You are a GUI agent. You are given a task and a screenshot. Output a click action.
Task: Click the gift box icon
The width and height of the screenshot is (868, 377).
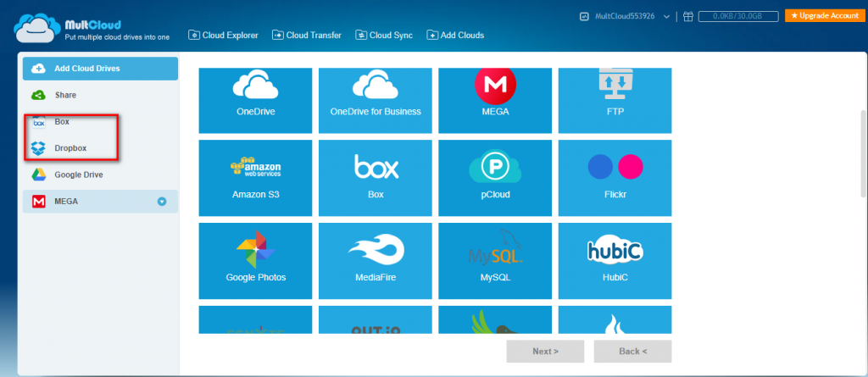click(688, 17)
